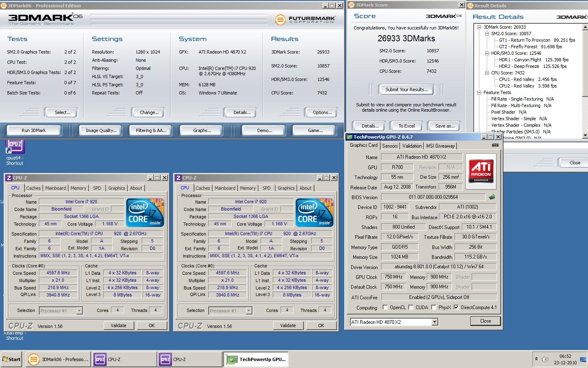Click the 3DMark06 taskbar icon

[x=58, y=359]
